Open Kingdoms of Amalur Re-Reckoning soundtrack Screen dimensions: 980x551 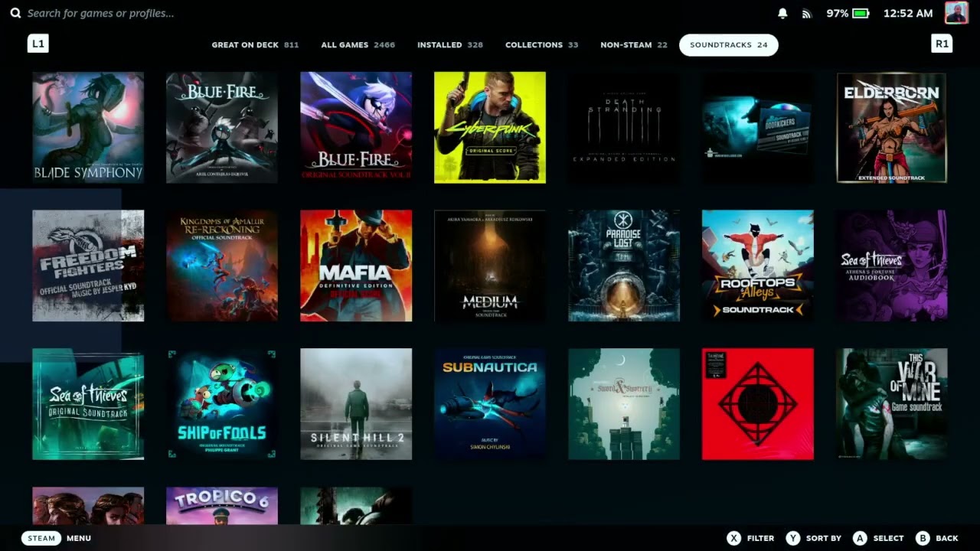tap(222, 266)
